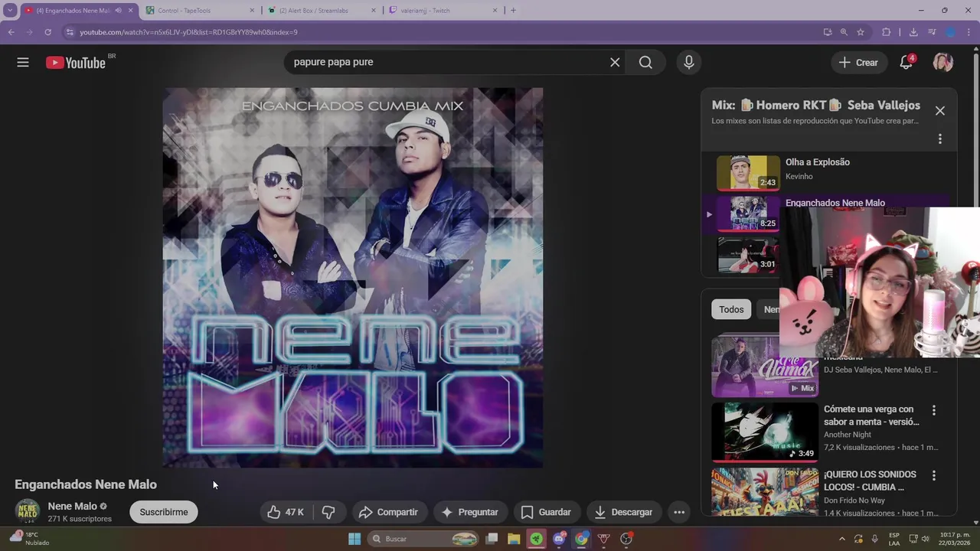Open options for Cómete una verga video

(x=933, y=410)
